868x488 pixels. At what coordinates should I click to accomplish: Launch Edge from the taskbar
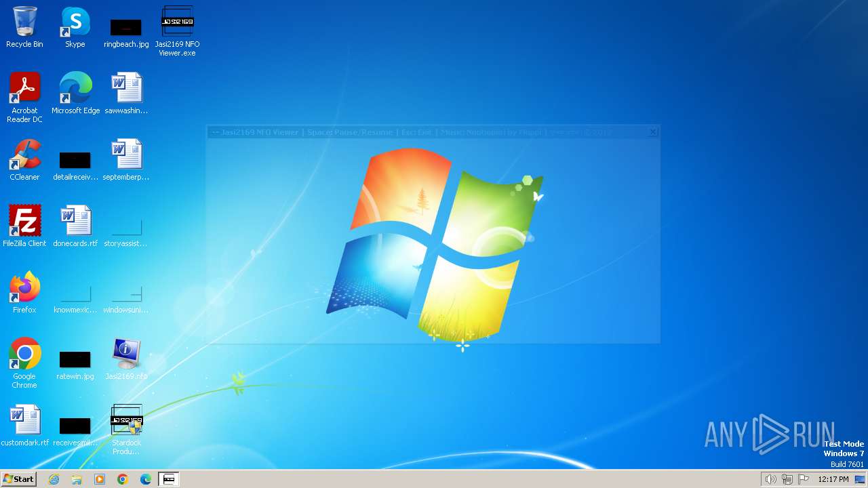pyautogui.click(x=146, y=479)
